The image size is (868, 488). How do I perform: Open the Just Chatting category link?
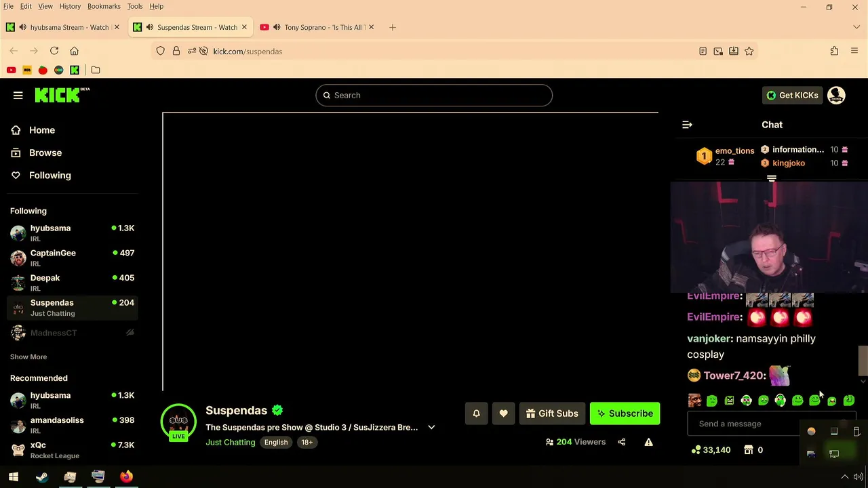pyautogui.click(x=231, y=442)
